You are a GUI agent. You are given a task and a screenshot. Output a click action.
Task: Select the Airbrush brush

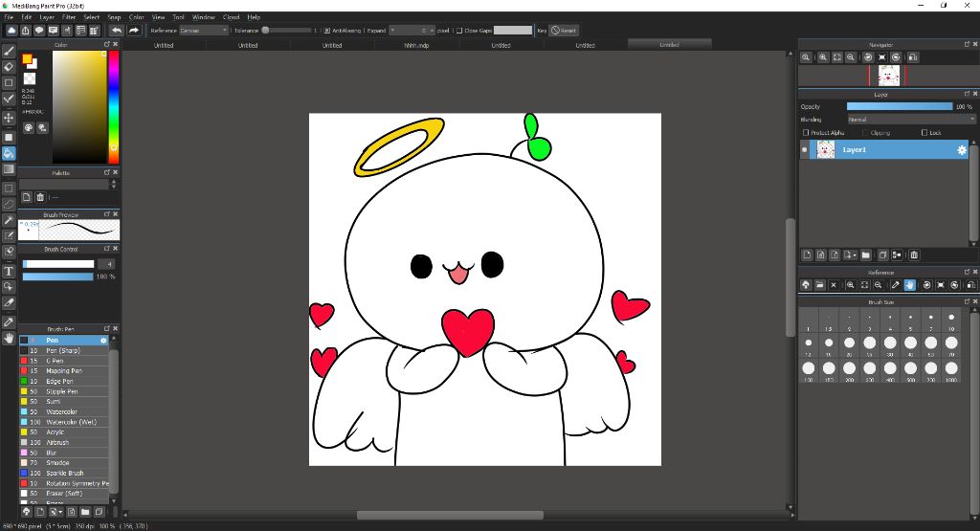click(63, 442)
